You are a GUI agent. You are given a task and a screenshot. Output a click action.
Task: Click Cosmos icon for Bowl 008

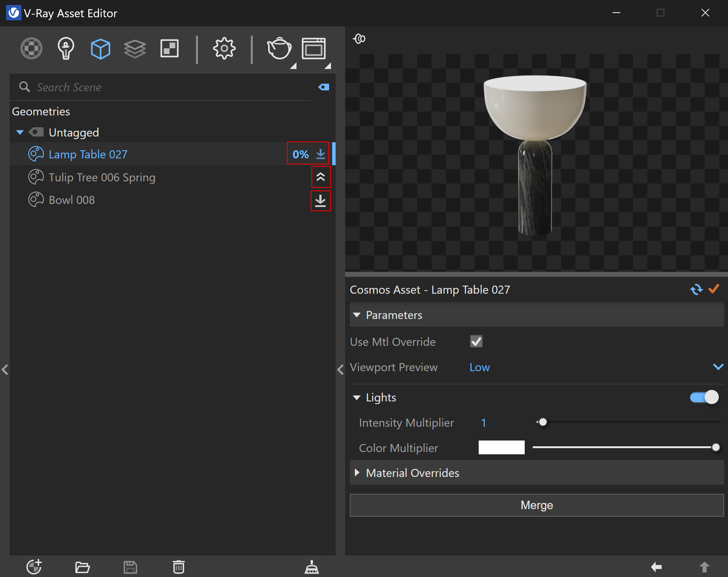[36, 200]
